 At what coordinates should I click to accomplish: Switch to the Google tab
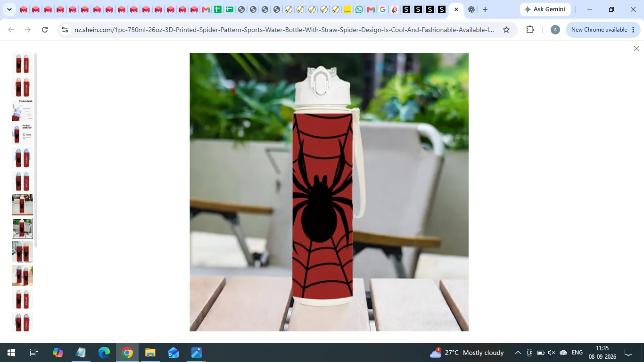point(383,9)
